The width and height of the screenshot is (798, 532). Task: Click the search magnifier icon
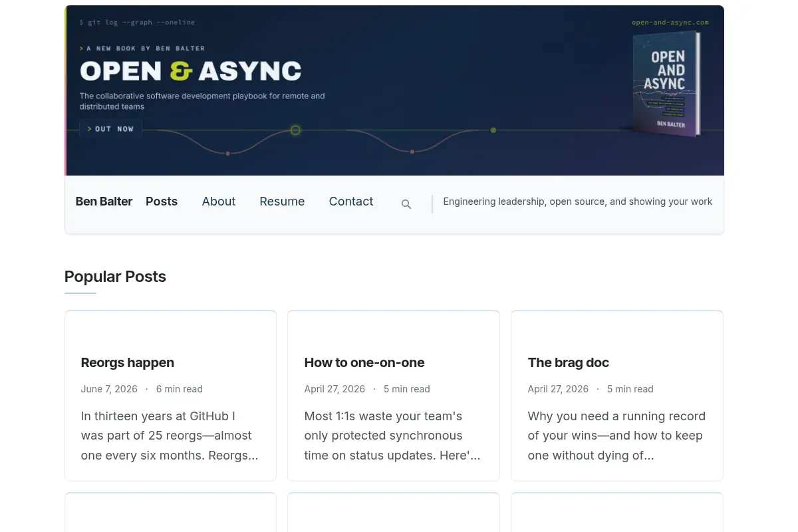tap(406, 204)
